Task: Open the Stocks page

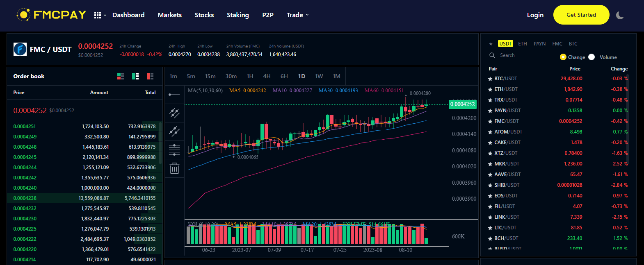Action: (x=204, y=15)
